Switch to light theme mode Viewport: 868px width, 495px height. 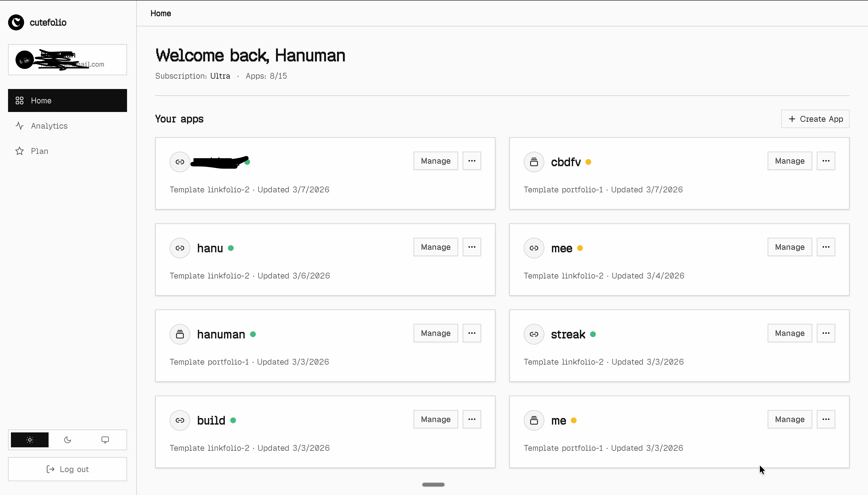point(30,440)
